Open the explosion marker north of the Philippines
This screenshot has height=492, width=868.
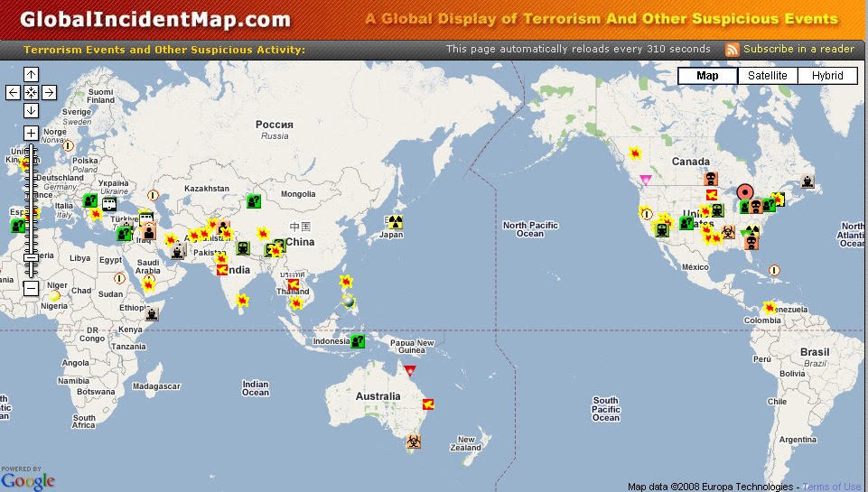click(x=346, y=282)
